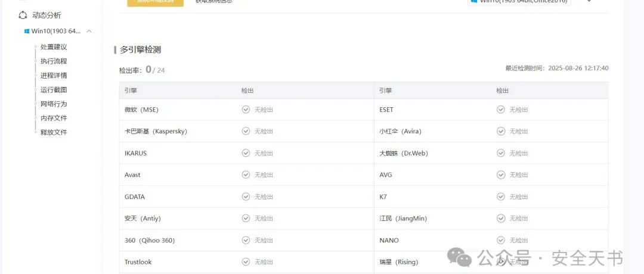Click the left 引擎 column header
Screen dimensions: 644x274
(x=131, y=91)
